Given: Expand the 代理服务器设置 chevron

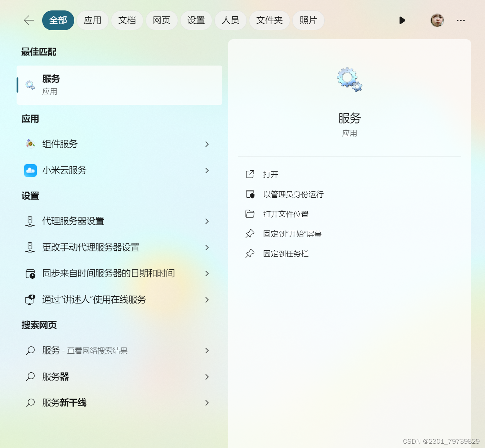Looking at the screenshot, I should coord(207,221).
